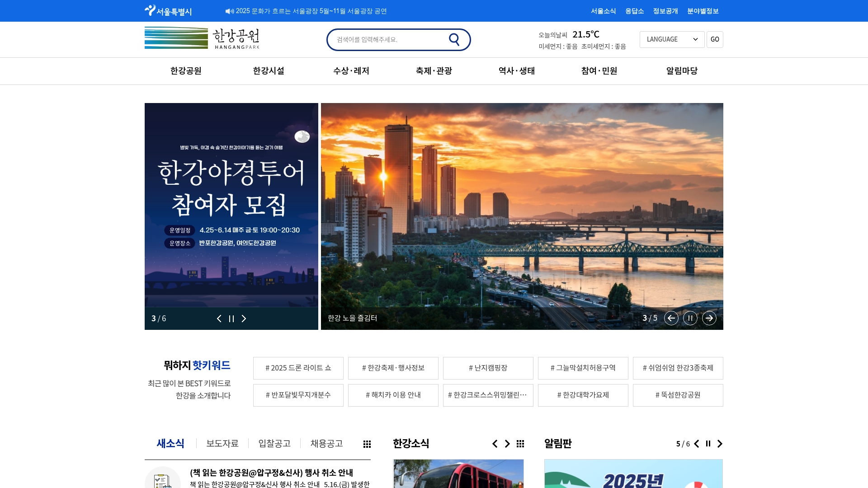Click keyword # 쉬엄쉬엄 한강3종축제
The height and width of the screenshot is (488, 868).
click(x=678, y=368)
